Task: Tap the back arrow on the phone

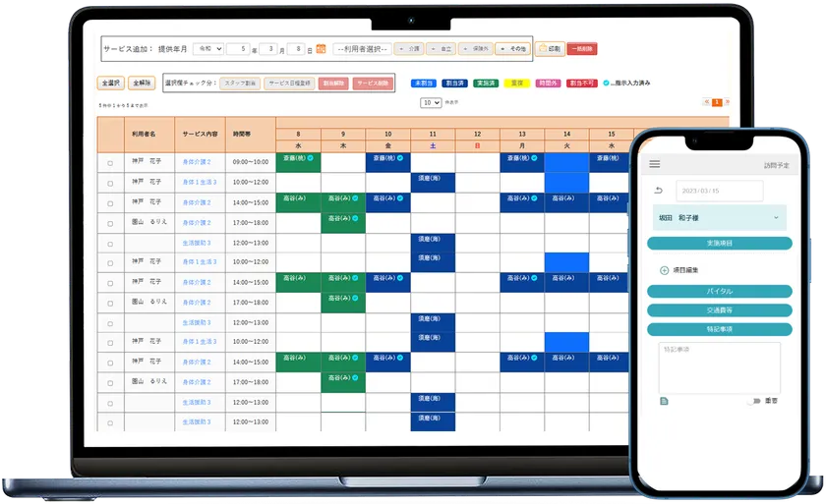Action: [658, 191]
